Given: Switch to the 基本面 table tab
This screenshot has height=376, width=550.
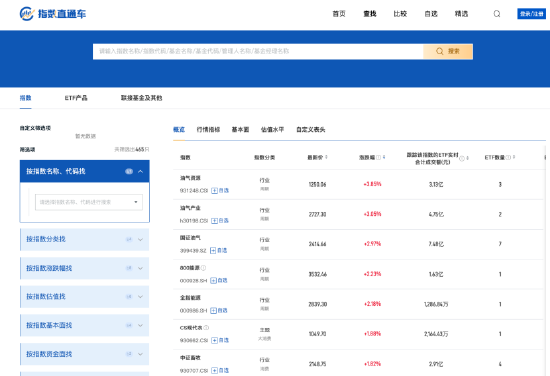Looking at the screenshot, I should click(x=240, y=129).
